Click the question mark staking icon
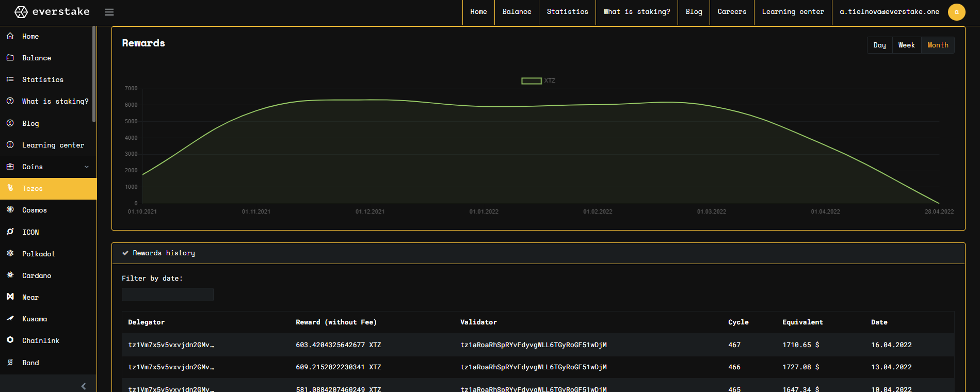Image resolution: width=980 pixels, height=392 pixels. 10,101
